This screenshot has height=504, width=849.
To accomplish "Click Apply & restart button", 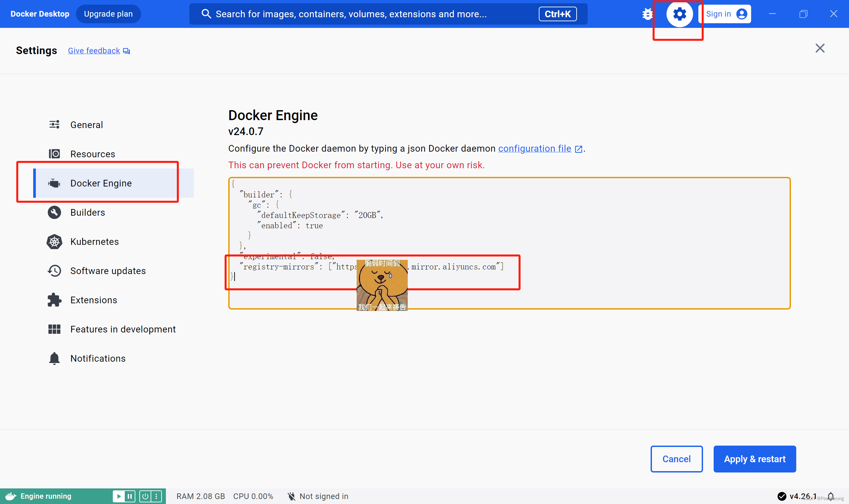I will pos(754,459).
